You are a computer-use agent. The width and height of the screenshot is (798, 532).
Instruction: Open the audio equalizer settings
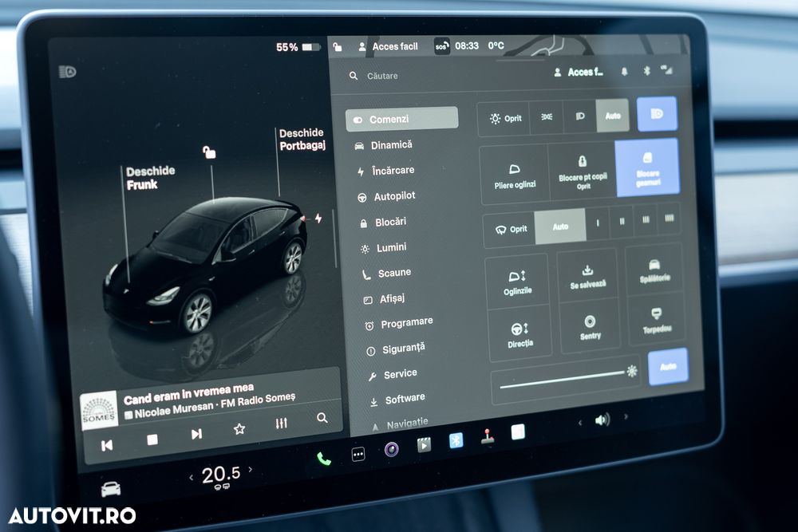tap(281, 424)
